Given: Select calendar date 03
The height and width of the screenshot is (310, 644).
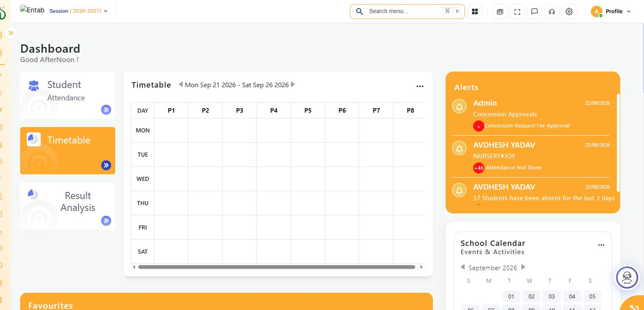Looking at the screenshot, I should pyautogui.click(x=551, y=296).
